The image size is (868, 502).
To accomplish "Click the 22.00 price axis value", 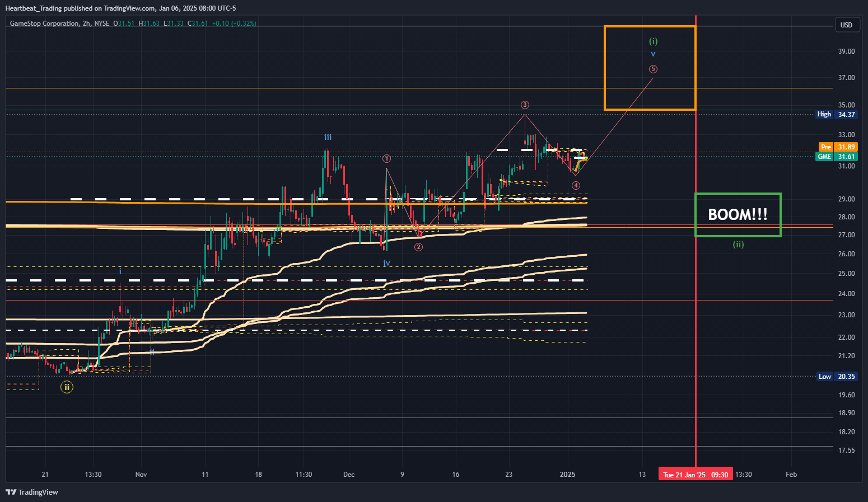I will 846,337.
